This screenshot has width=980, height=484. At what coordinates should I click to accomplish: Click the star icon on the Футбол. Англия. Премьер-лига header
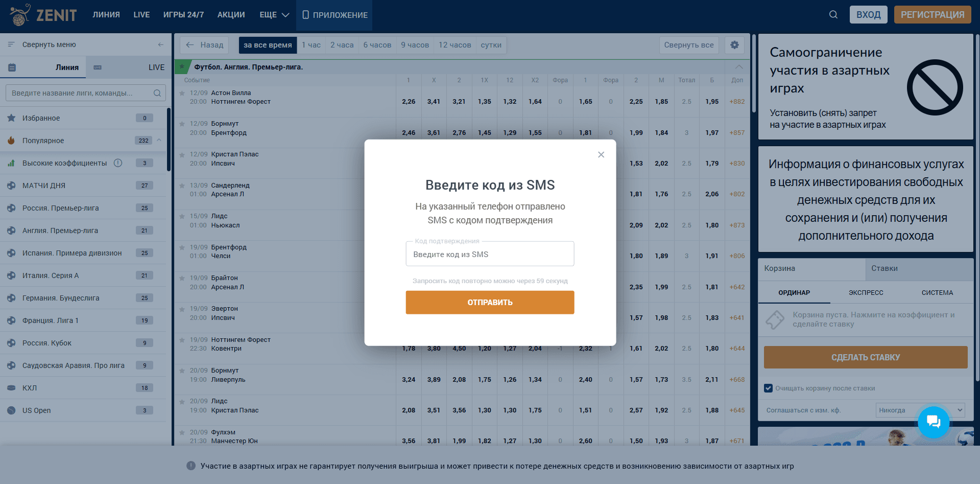pyautogui.click(x=182, y=67)
